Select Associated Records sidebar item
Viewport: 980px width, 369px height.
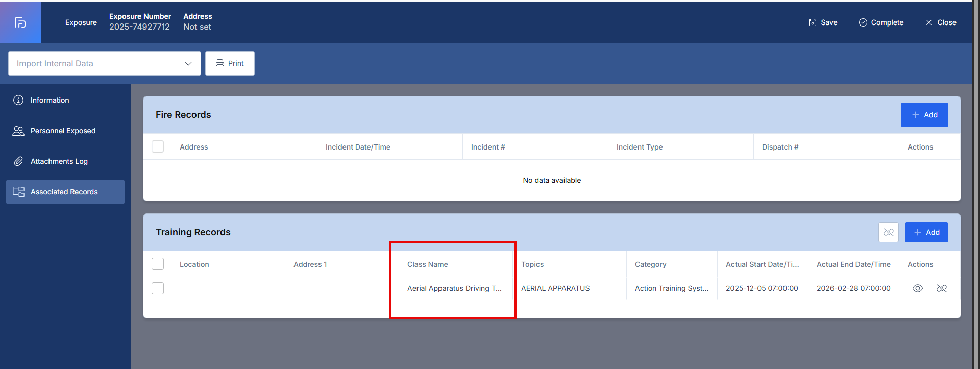65,192
